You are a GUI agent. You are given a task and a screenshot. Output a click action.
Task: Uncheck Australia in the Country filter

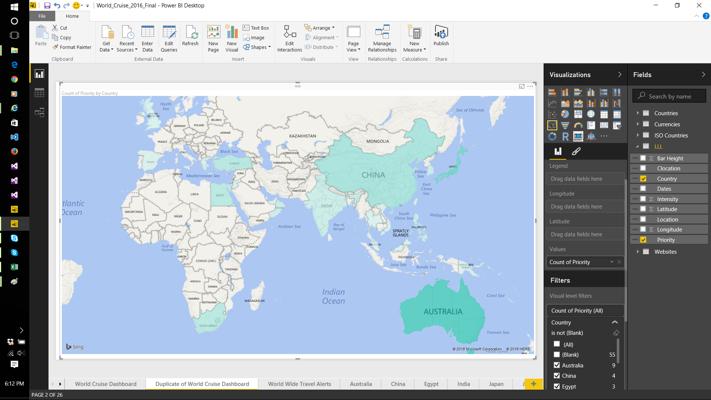(x=557, y=365)
